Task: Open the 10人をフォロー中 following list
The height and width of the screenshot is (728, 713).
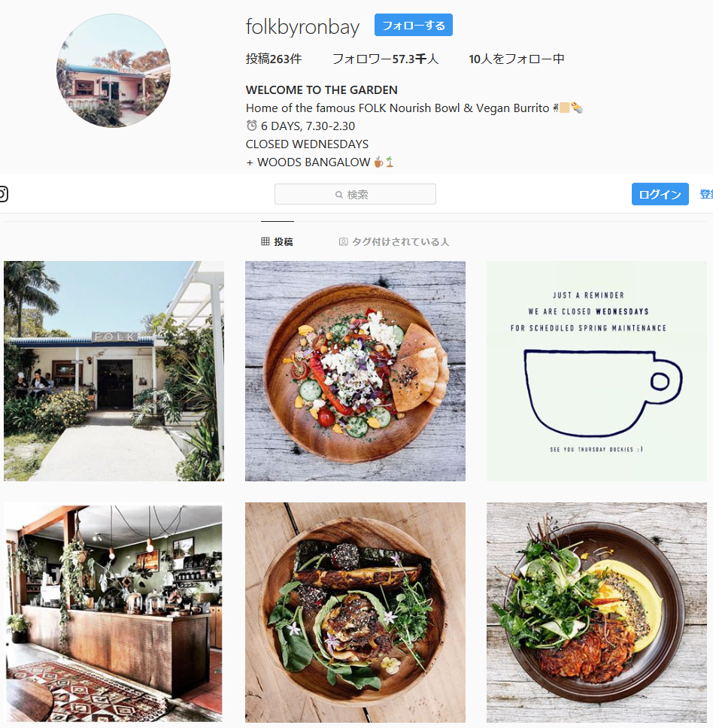Action: tap(516, 59)
